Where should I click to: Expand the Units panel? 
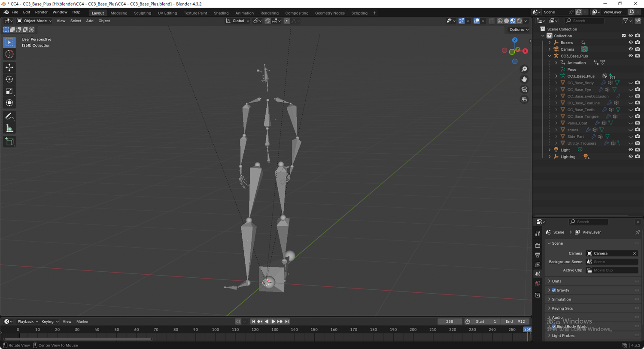point(556,281)
